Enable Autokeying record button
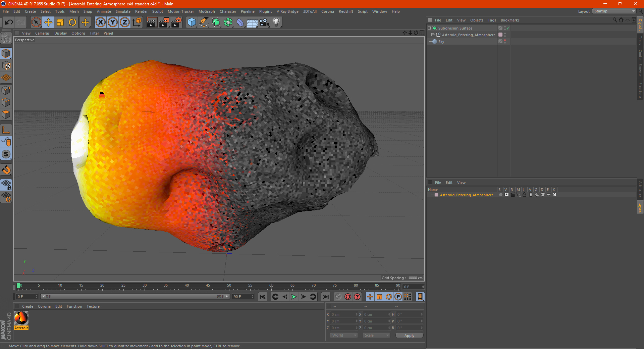 point(348,297)
